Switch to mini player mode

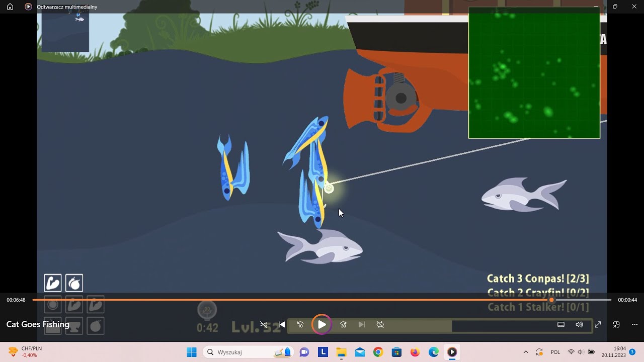pyautogui.click(x=616, y=325)
